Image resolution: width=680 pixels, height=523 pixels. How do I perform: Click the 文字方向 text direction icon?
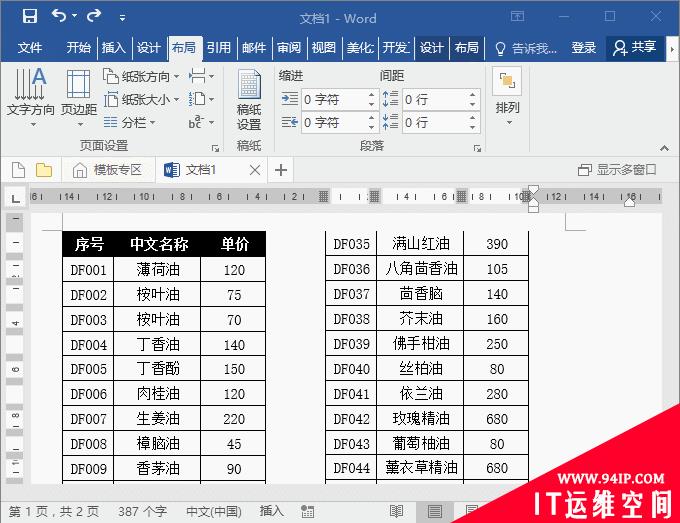click(x=30, y=98)
